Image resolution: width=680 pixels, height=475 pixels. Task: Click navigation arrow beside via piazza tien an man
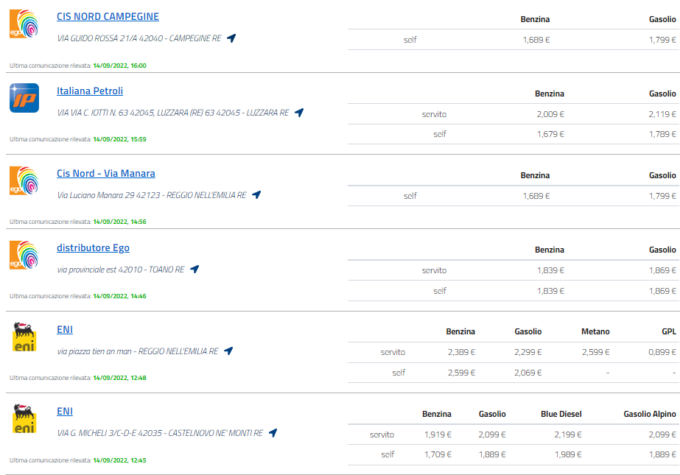(229, 351)
